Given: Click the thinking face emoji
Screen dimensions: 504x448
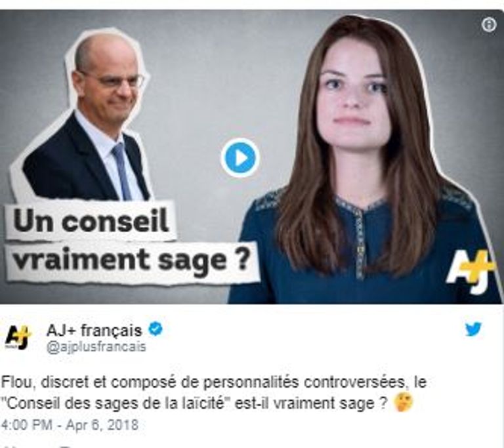Looking at the screenshot, I should pyautogui.click(x=404, y=403).
